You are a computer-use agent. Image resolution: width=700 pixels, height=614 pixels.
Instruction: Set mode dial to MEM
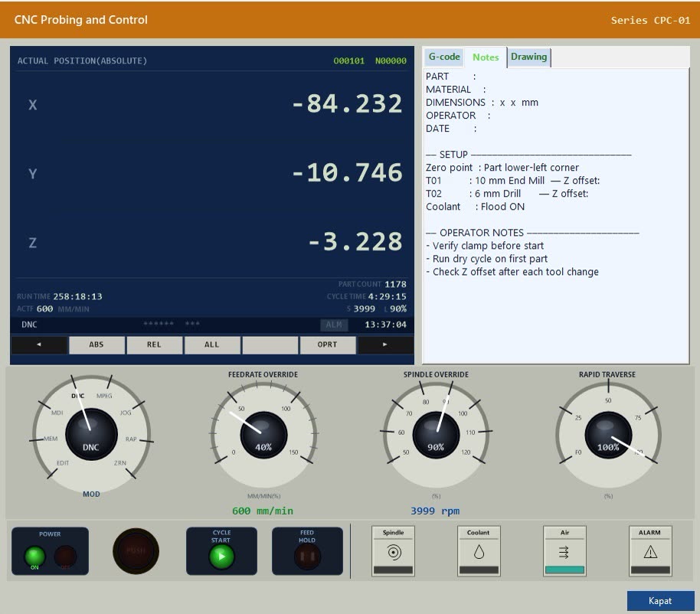click(x=51, y=439)
